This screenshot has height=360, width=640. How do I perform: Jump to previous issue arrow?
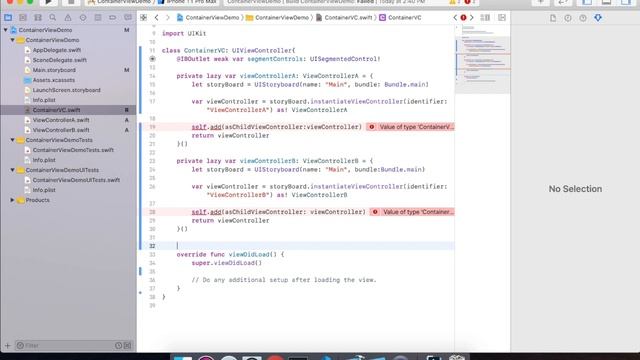point(456,18)
